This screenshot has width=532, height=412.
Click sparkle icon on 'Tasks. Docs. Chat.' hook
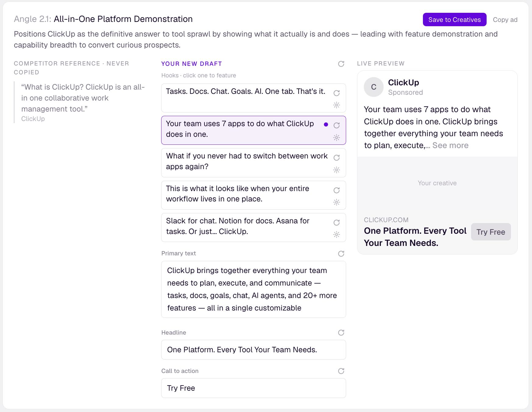click(337, 105)
